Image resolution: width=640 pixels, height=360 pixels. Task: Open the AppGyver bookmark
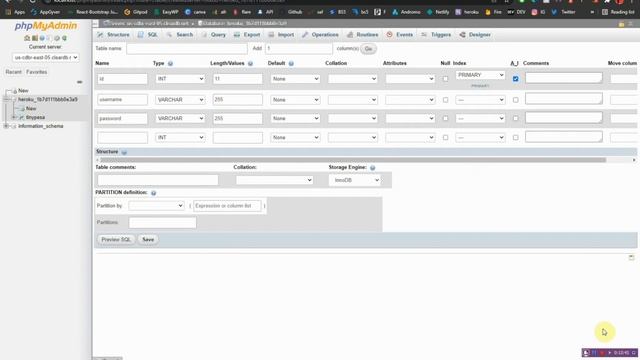coord(45,12)
